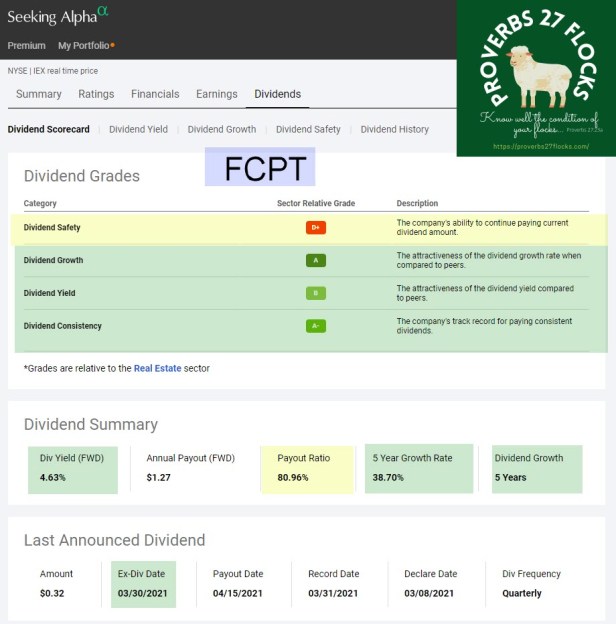The height and width of the screenshot is (624, 616).
Task: View the Dividend History sub-tab
Action: [394, 129]
